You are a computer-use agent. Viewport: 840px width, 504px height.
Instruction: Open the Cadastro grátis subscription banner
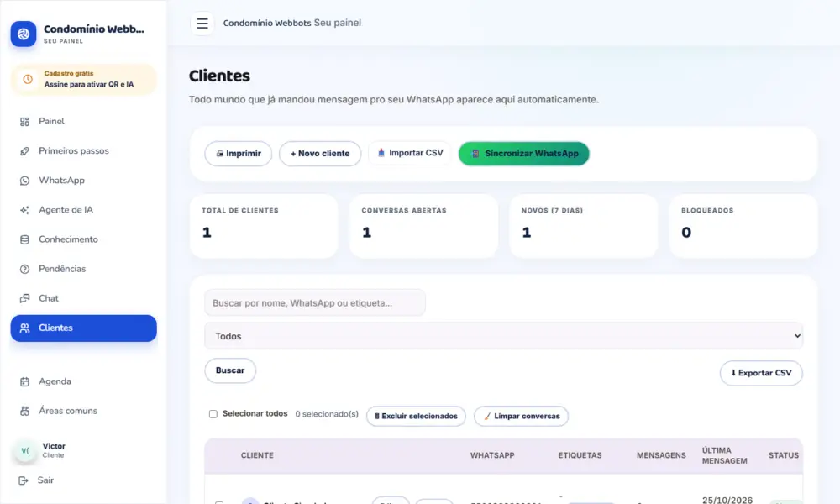click(83, 79)
